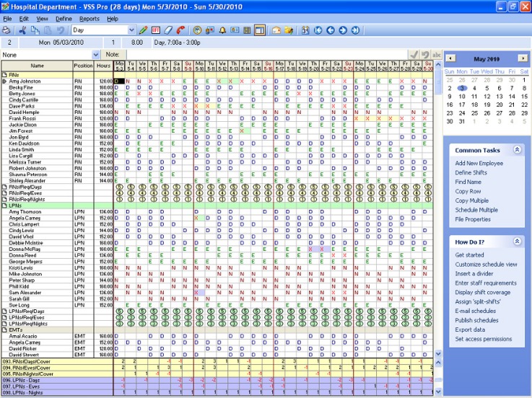Viewport: 532px width, 398px height.
Task: Collapse the How Do I? panel
Action: click(517, 242)
